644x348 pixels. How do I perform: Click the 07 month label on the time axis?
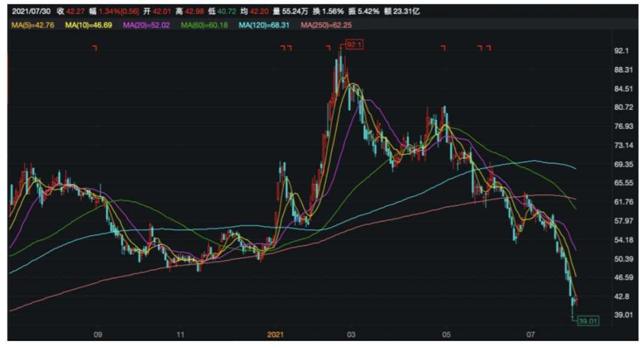531,335
